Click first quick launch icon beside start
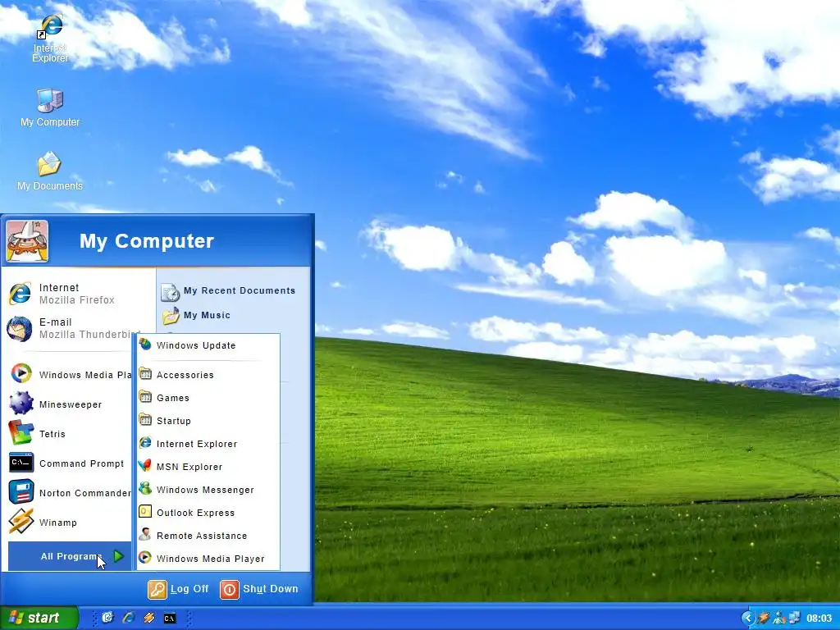The image size is (840, 630). pos(107,618)
